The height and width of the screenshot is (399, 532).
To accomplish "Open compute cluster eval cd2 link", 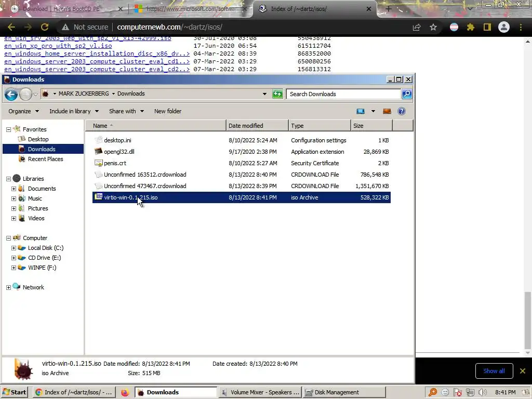I will 97,69.
